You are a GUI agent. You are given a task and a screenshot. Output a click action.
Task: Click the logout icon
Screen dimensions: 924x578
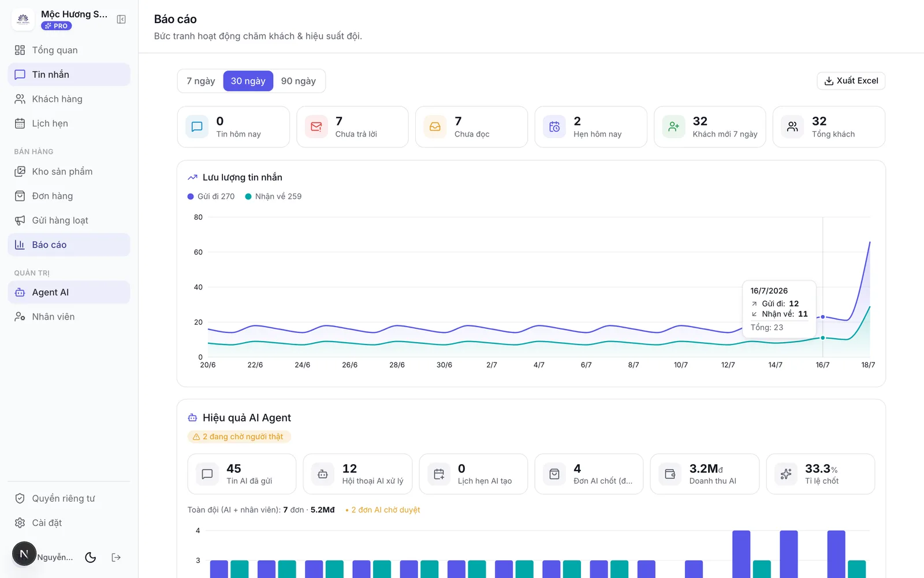(116, 557)
